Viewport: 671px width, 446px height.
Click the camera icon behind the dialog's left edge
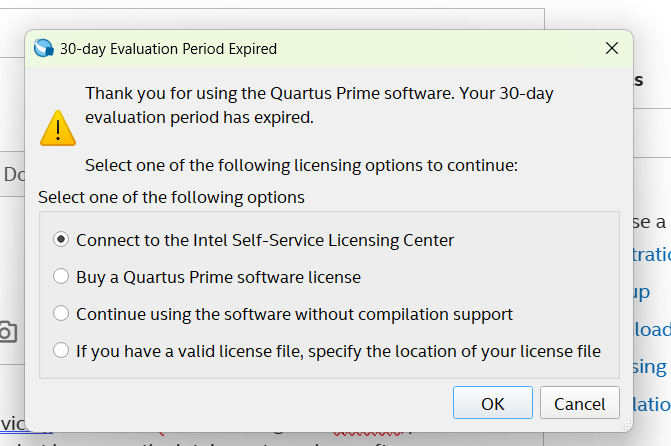pos(7,332)
